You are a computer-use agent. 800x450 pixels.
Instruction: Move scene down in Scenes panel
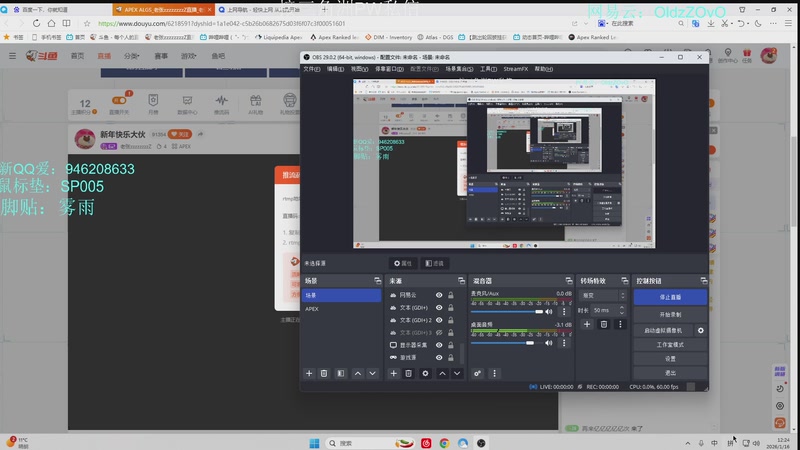[373, 373]
